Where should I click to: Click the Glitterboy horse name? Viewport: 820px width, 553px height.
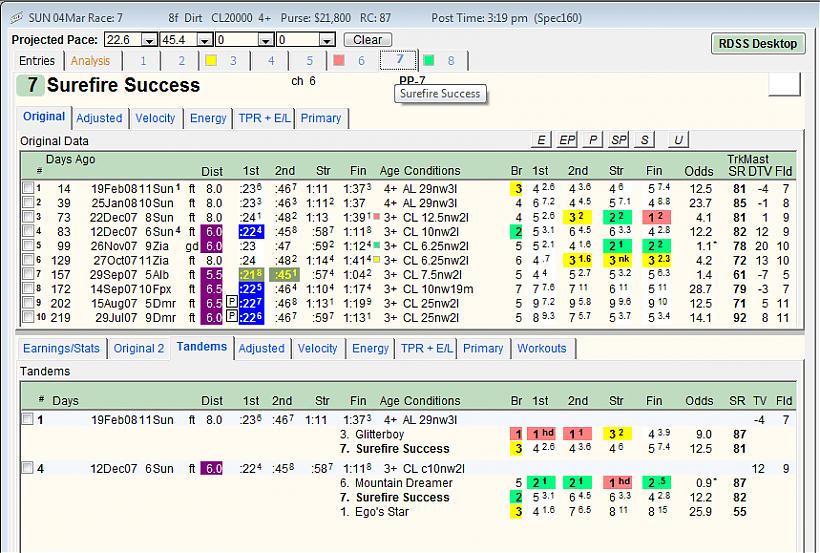(x=379, y=434)
